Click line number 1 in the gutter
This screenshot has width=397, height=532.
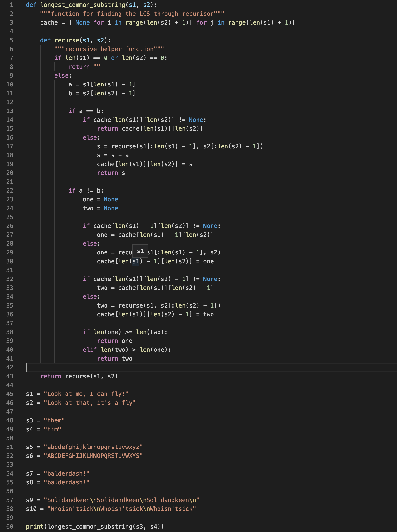click(12, 5)
